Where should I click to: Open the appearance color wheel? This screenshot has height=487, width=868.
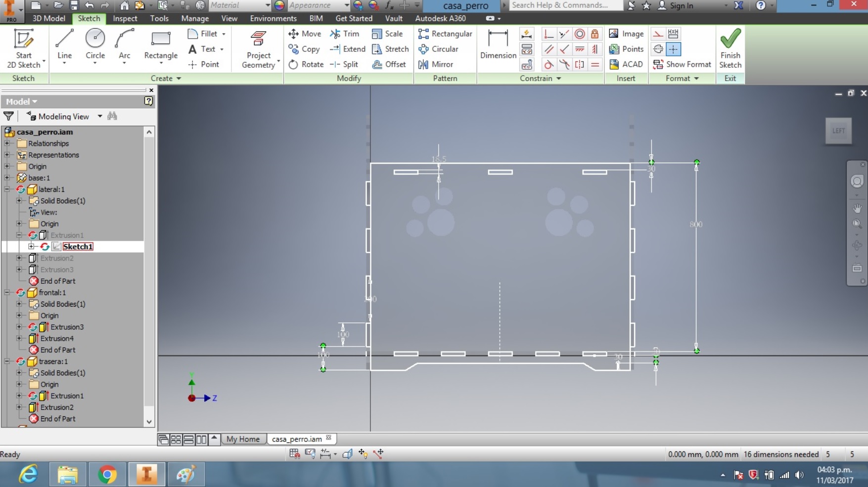point(279,5)
